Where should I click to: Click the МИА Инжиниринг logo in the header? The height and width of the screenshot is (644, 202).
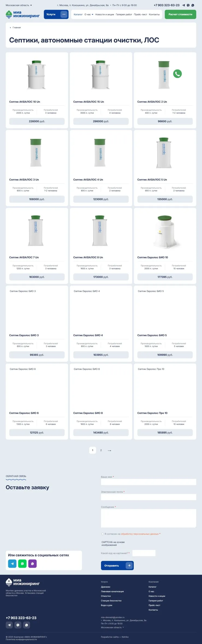pyautogui.click(x=23, y=14)
